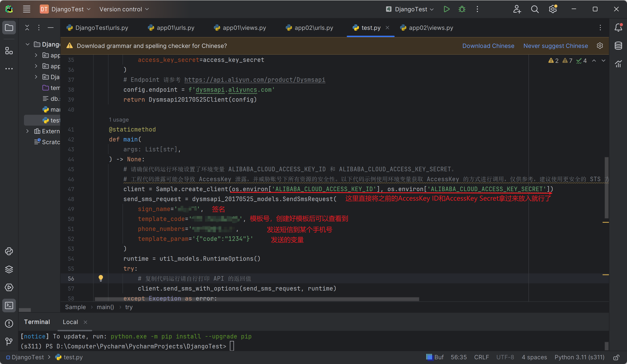The height and width of the screenshot is (364, 627).
Task: Switch to app01\views.py tab
Action: click(x=240, y=28)
